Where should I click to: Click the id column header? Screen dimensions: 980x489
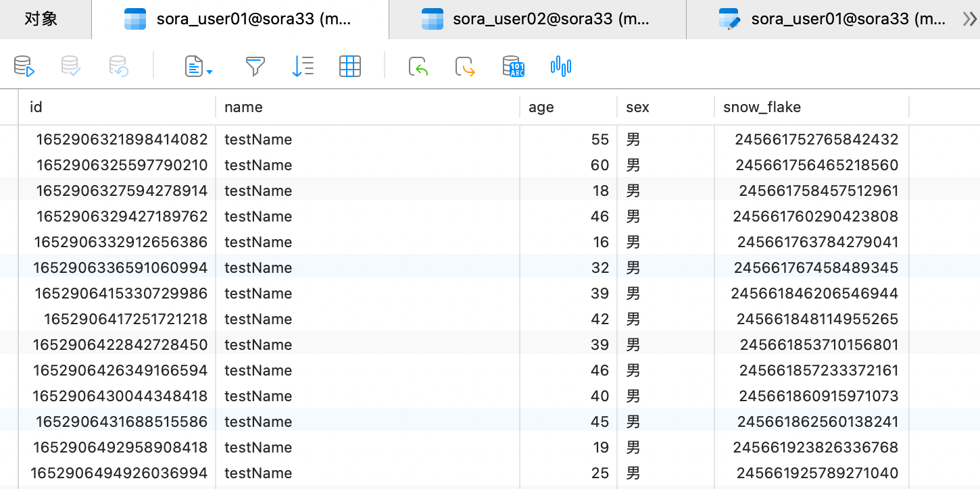tap(36, 107)
